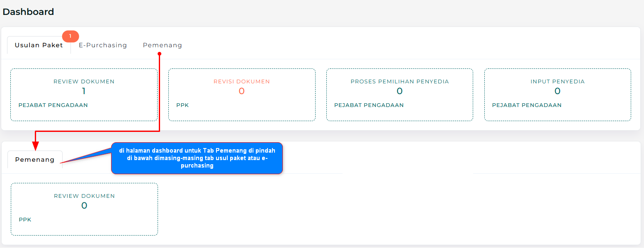Viewport: 644px width, 248px height.
Task: Click the Pemenang tab in lower panel
Action: (35, 160)
